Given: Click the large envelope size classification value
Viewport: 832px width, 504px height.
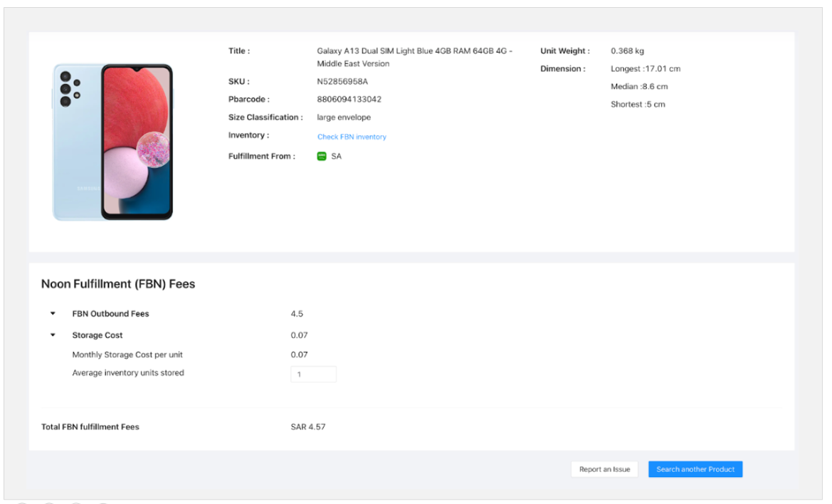Looking at the screenshot, I should click(x=344, y=117).
